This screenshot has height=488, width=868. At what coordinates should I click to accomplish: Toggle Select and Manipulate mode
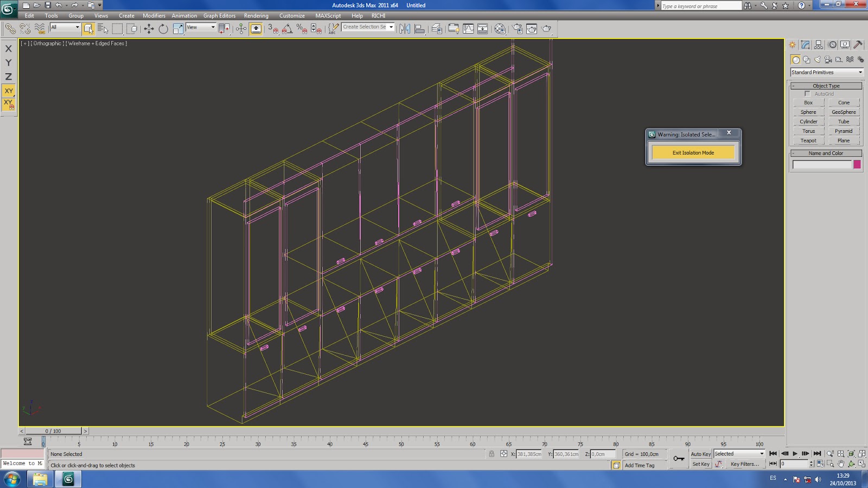coord(241,29)
